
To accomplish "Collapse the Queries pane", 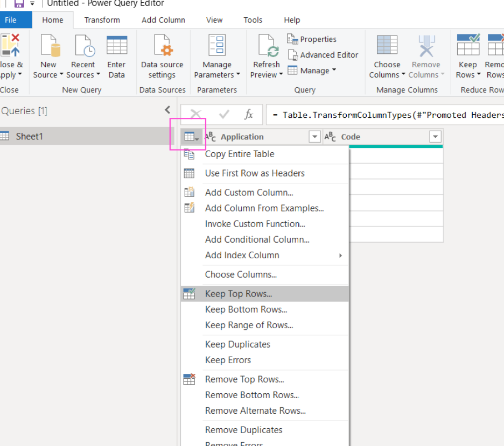I will click(x=167, y=110).
